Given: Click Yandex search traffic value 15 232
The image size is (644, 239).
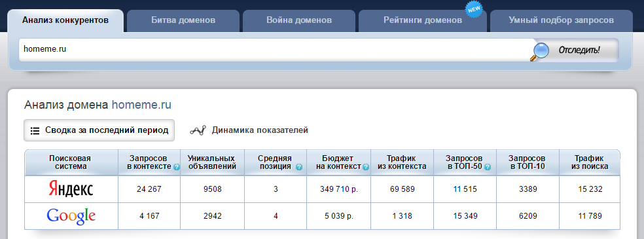Looking at the screenshot, I should click(x=590, y=189).
